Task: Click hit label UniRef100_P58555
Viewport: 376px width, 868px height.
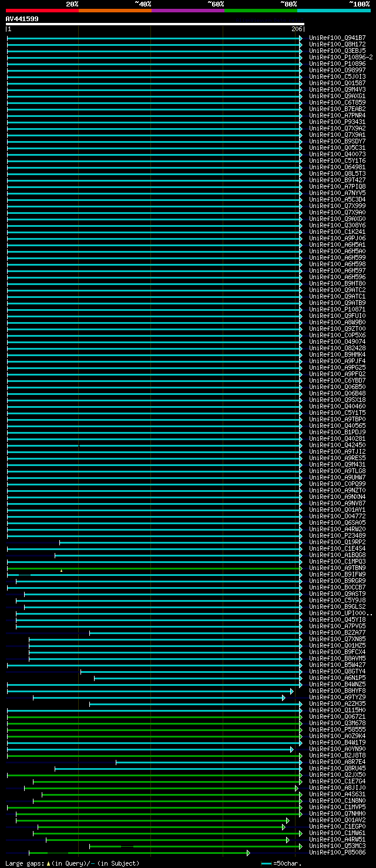Action: [x=337, y=729]
